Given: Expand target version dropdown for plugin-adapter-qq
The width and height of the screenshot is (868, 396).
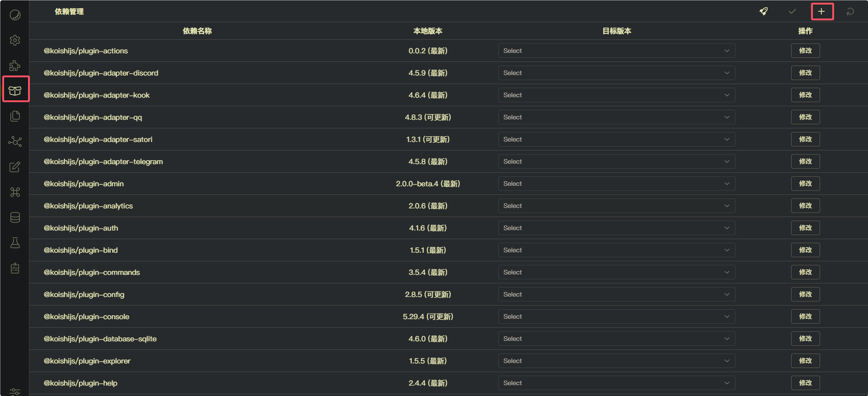Looking at the screenshot, I should tap(616, 117).
